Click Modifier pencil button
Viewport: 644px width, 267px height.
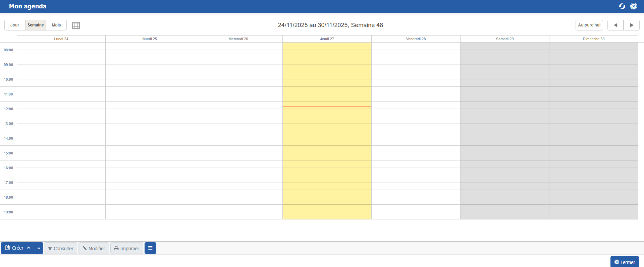[94, 248]
